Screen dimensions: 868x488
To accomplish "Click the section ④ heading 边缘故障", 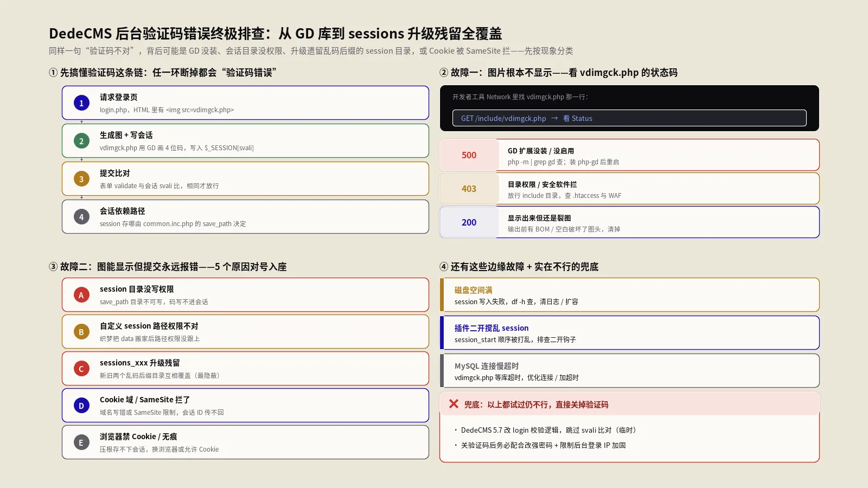I will pyautogui.click(x=519, y=267).
